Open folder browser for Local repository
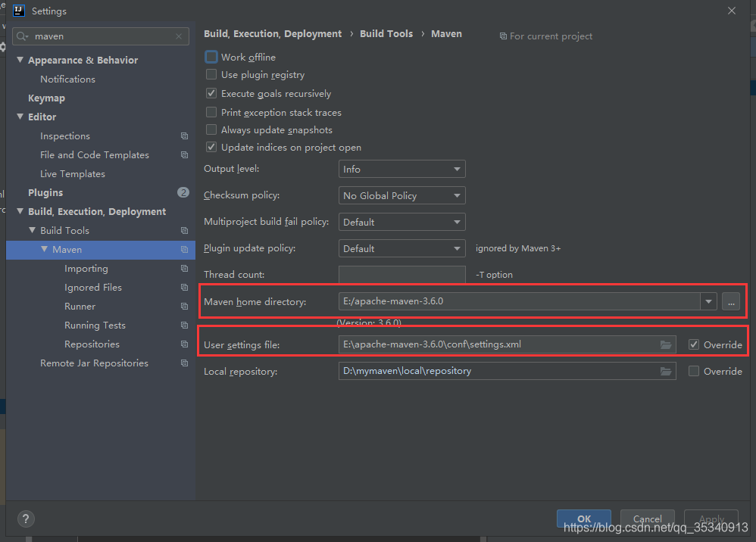The width and height of the screenshot is (756, 542). (666, 371)
